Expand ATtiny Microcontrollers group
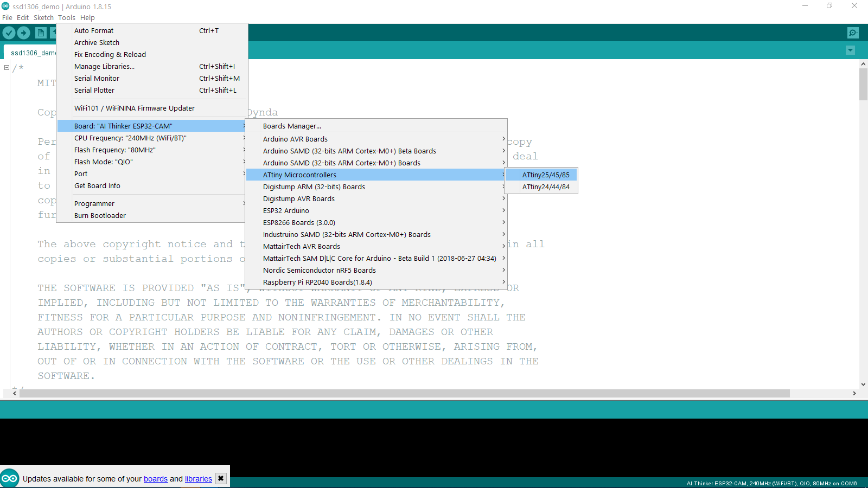The width and height of the screenshot is (868, 488). pyautogui.click(x=376, y=175)
